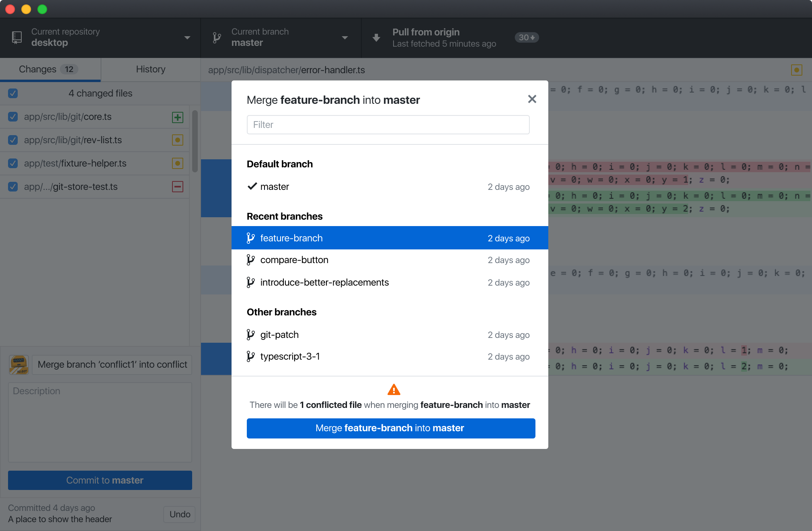Uncheck the core.ts changed file checkbox

pyautogui.click(x=12, y=117)
